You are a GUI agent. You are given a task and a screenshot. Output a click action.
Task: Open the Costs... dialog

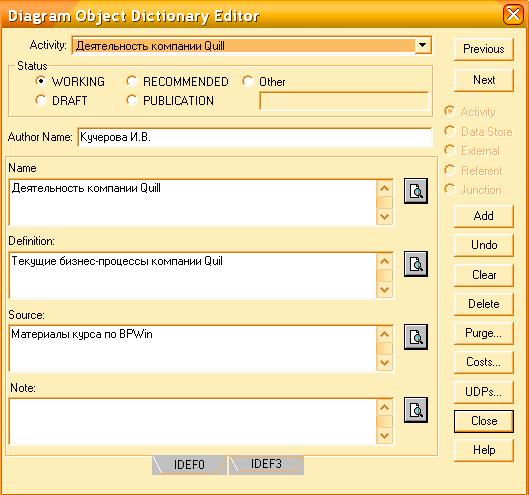(x=484, y=362)
